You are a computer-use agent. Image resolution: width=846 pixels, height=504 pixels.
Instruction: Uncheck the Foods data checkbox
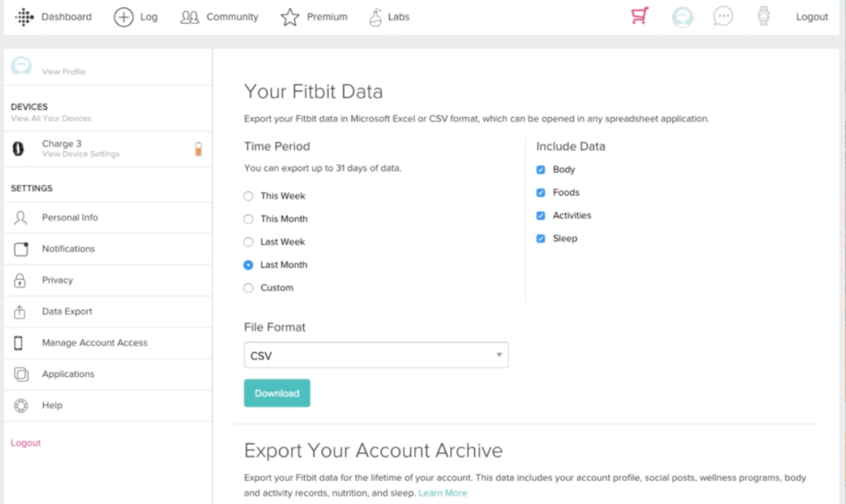(540, 193)
